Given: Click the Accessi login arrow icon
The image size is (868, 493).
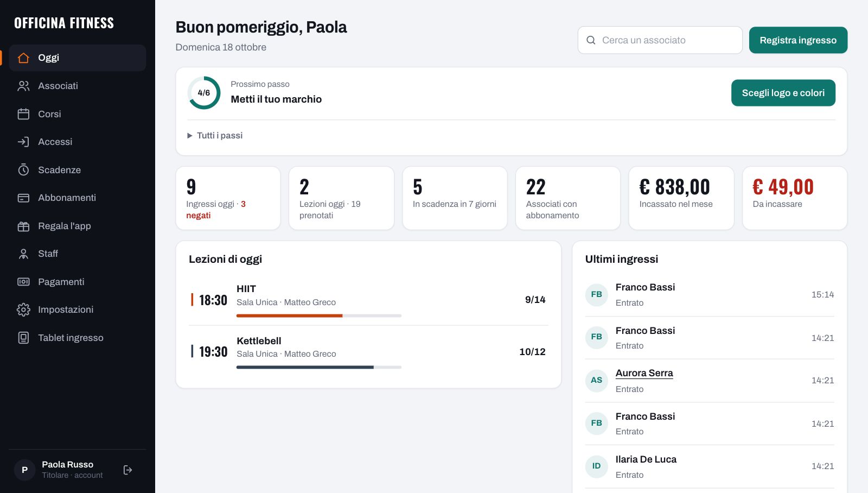Looking at the screenshot, I should tap(23, 142).
